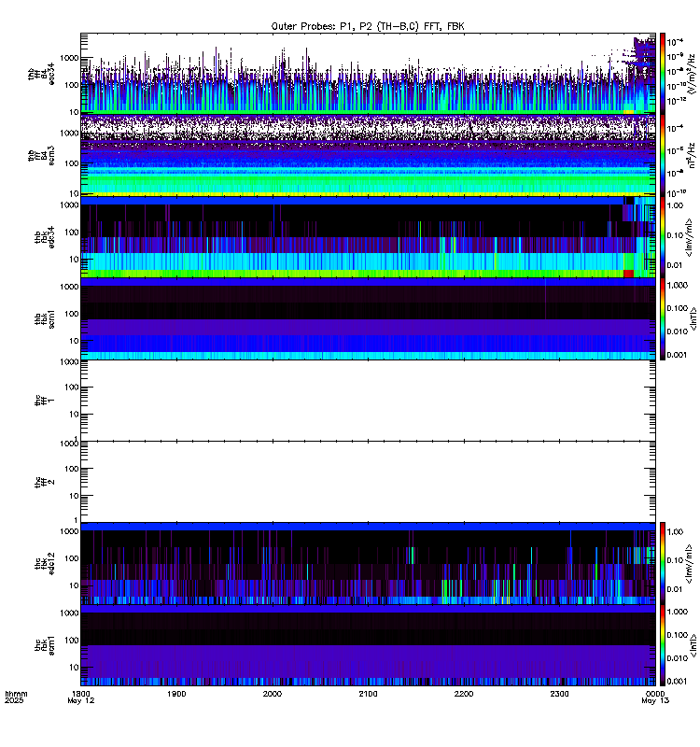Click the '<|nT|>' unit label of thb fbk scm1
The image size is (700, 747).
[x=693, y=318]
